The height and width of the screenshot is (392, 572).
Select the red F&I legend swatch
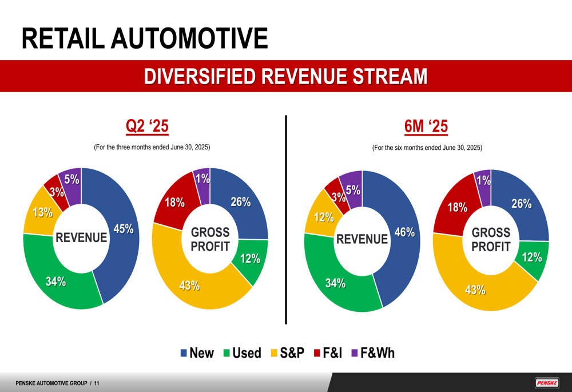tap(317, 353)
